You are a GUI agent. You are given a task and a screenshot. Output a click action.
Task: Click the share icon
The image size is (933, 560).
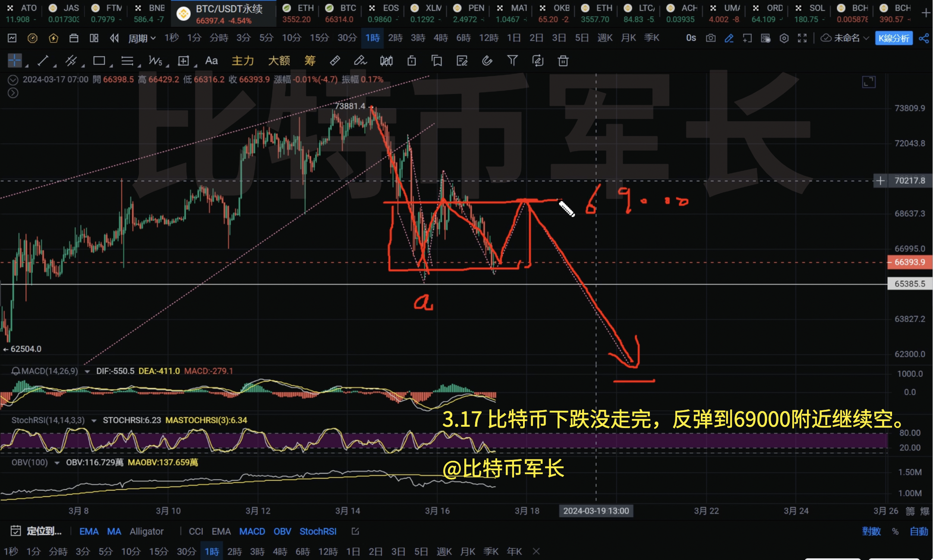[x=924, y=38]
